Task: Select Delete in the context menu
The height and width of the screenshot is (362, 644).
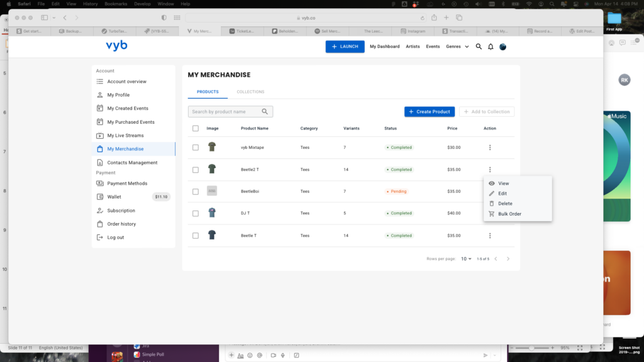Action: 518,204
